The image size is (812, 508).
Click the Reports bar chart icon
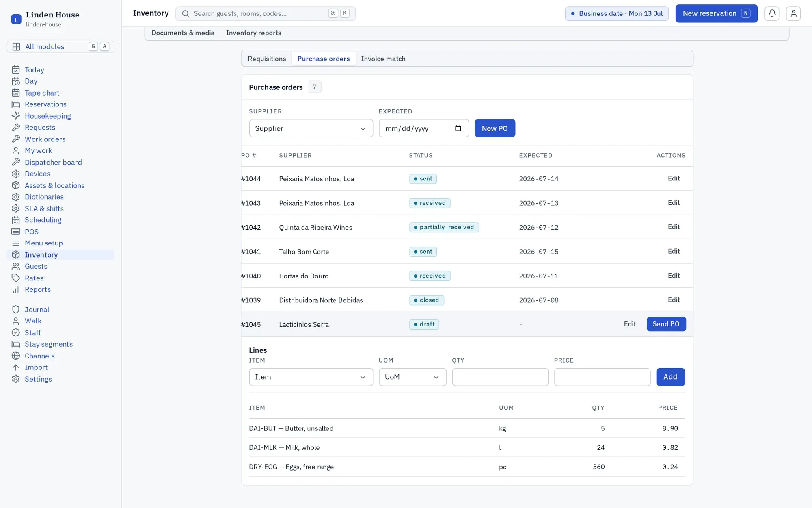click(16, 289)
